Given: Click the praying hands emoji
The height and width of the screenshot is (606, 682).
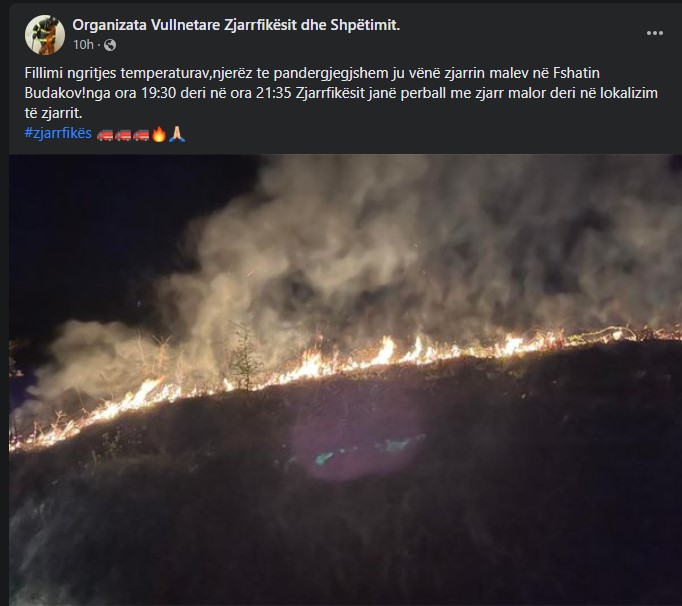Looking at the screenshot, I should tap(177, 134).
